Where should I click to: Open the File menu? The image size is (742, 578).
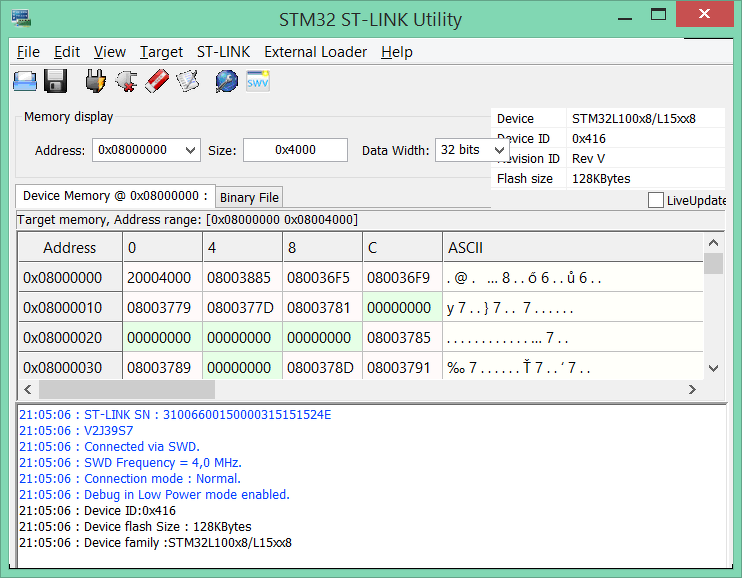pos(28,52)
